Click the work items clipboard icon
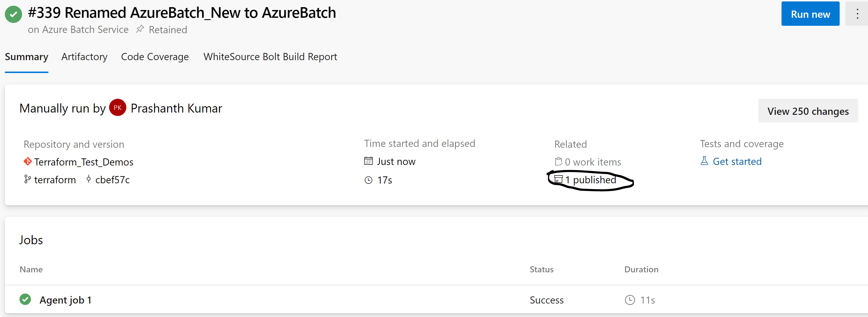Viewport: 868px width, 317px height. 558,162
